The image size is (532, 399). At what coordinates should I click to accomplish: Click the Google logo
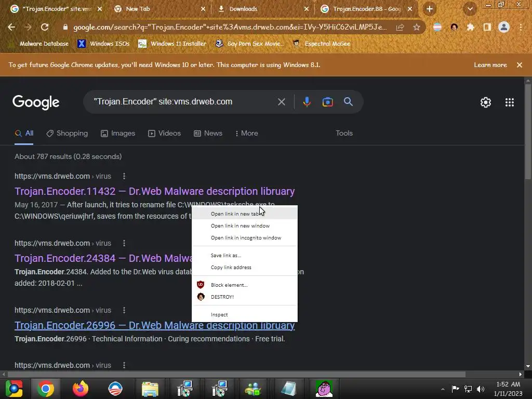coord(36,102)
